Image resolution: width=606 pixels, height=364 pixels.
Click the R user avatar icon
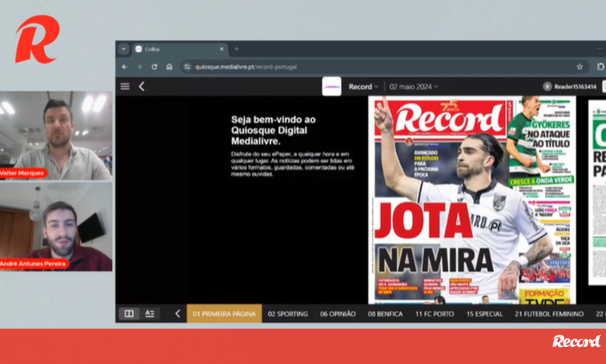point(547,87)
